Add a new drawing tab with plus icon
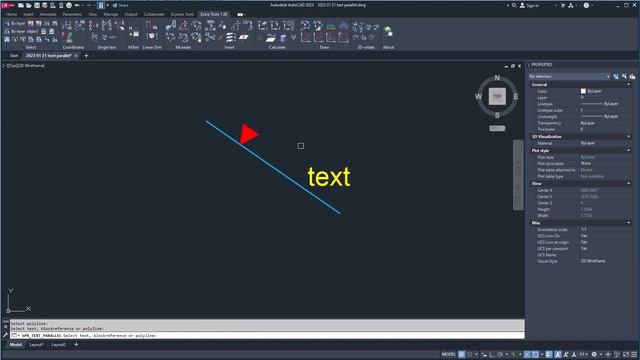This screenshot has height=360, width=640. coord(86,56)
